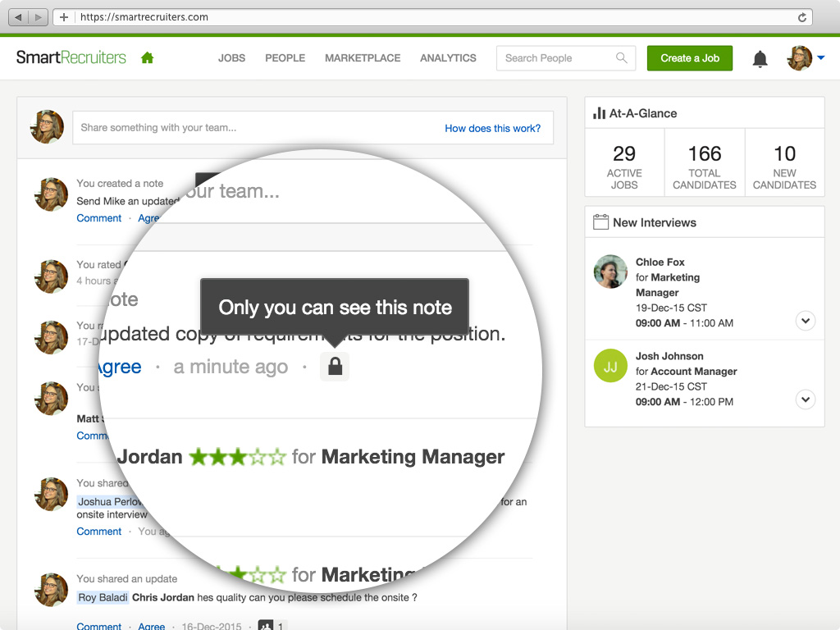Expand Chloe Fox interview options chevron
The height and width of the screenshot is (630, 840).
(x=806, y=321)
